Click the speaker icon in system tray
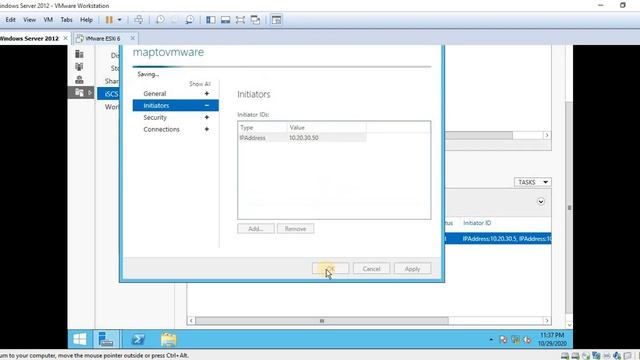The height and width of the screenshot is (360, 640). [x=527, y=339]
